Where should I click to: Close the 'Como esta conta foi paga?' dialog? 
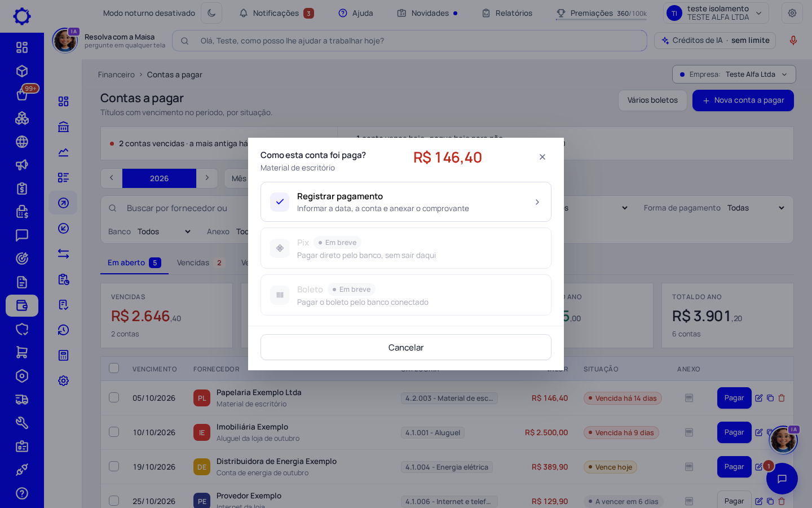pos(542,157)
